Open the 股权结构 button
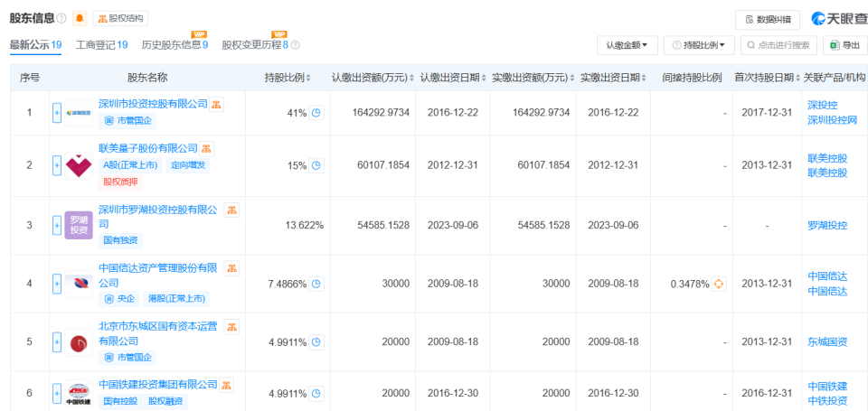This screenshot has height=411, width=868. click(x=120, y=18)
